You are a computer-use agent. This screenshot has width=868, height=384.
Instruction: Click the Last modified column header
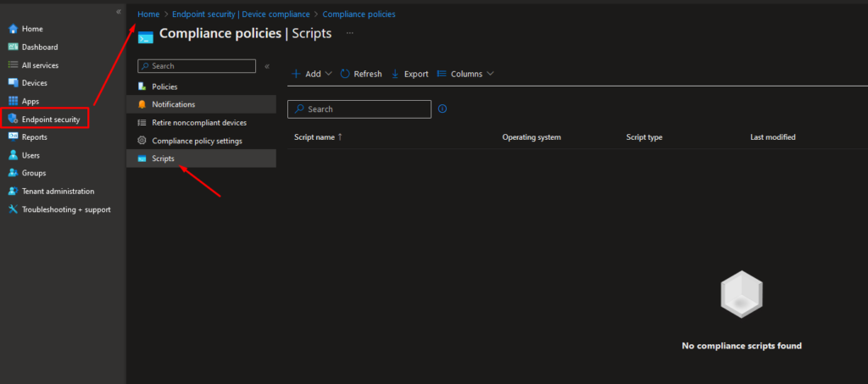tap(773, 137)
